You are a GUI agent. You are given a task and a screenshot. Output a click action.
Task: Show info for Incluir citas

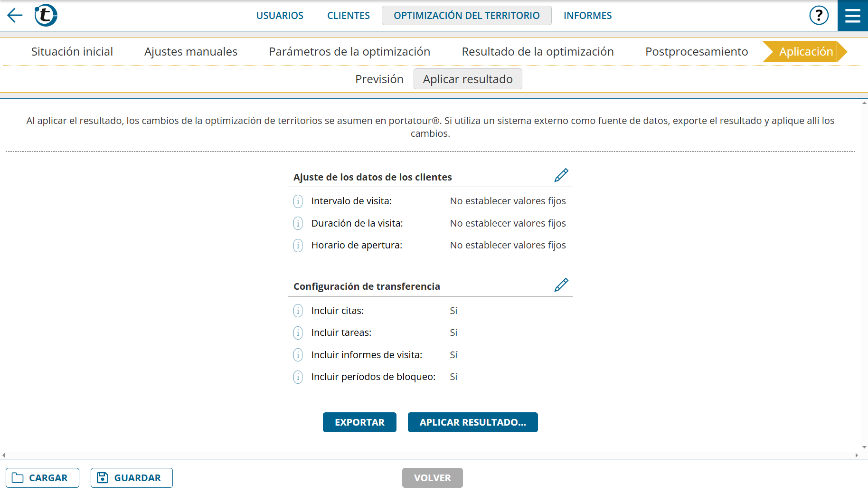pyautogui.click(x=298, y=311)
